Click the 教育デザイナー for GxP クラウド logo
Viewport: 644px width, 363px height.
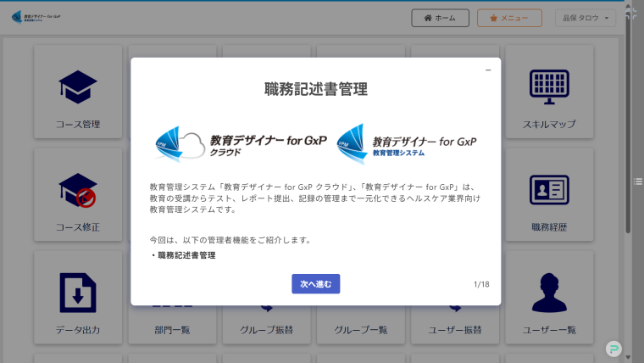(x=241, y=144)
